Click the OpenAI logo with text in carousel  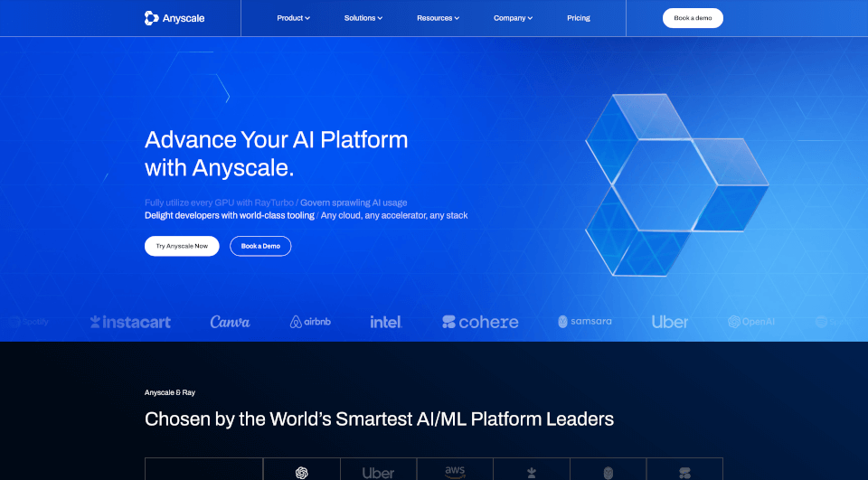751,322
